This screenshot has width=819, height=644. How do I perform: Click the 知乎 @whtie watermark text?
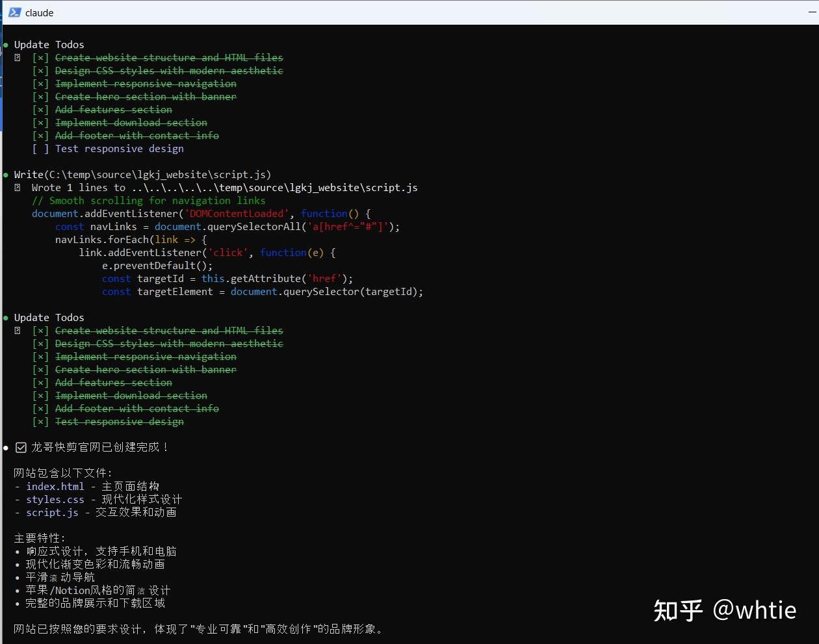pyautogui.click(x=723, y=611)
